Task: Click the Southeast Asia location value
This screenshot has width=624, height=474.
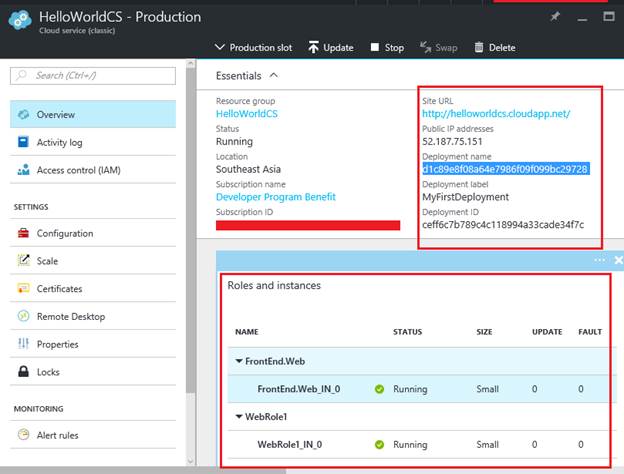Action: point(248,169)
